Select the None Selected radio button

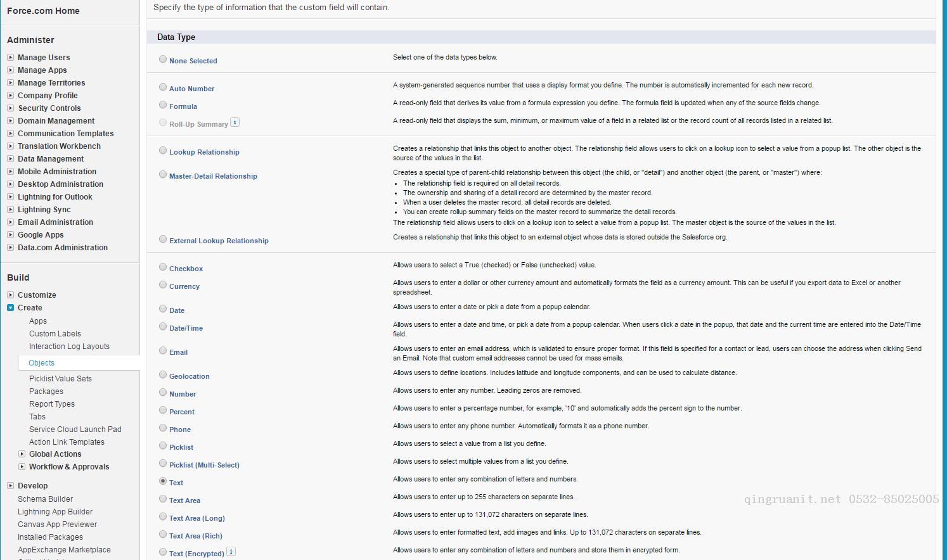[163, 59]
